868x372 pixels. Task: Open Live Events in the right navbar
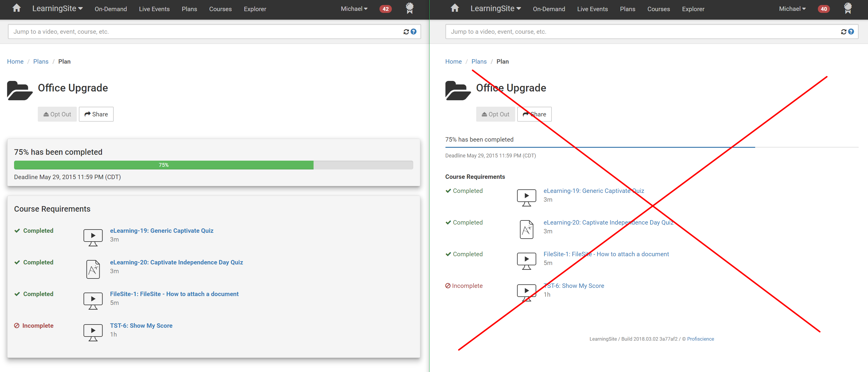tap(592, 9)
